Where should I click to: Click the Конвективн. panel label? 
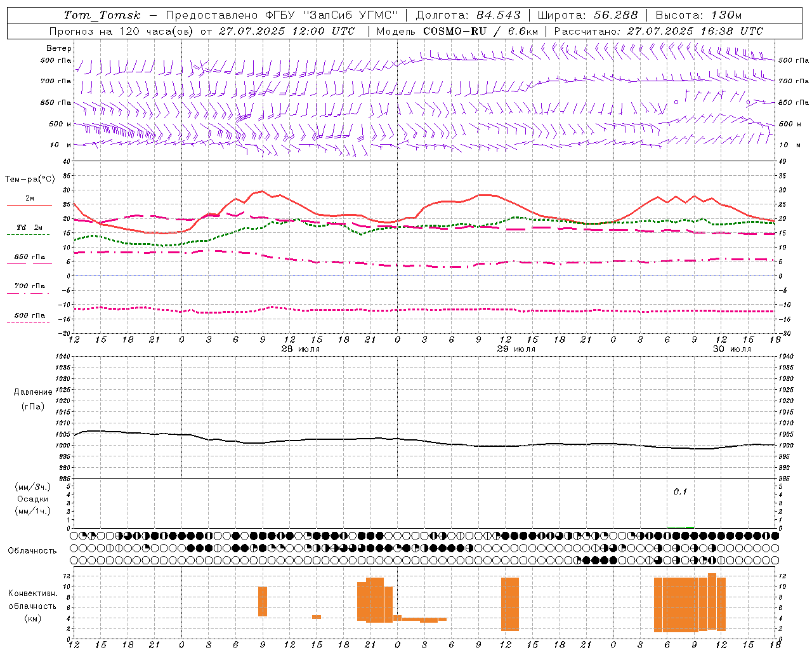coord(33,594)
